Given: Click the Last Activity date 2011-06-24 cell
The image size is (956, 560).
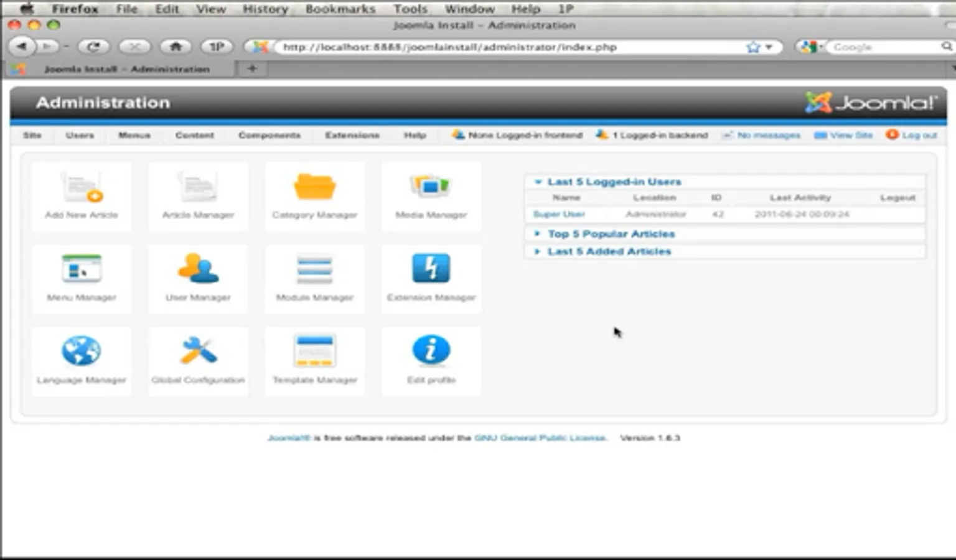Looking at the screenshot, I should (802, 214).
